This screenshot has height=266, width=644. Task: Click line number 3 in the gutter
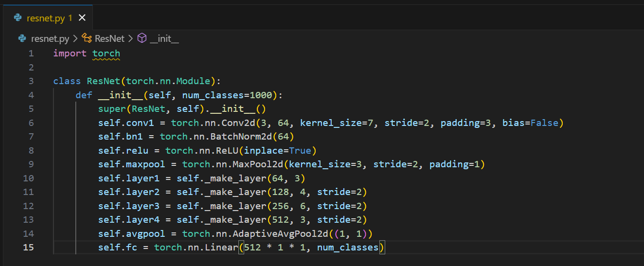point(31,81)
